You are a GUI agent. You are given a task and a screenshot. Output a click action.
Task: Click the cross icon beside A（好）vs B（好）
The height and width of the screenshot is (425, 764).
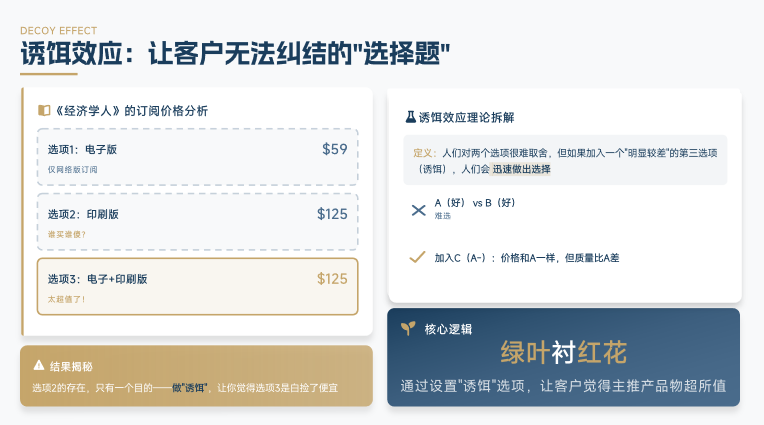[x=418, y=210]
